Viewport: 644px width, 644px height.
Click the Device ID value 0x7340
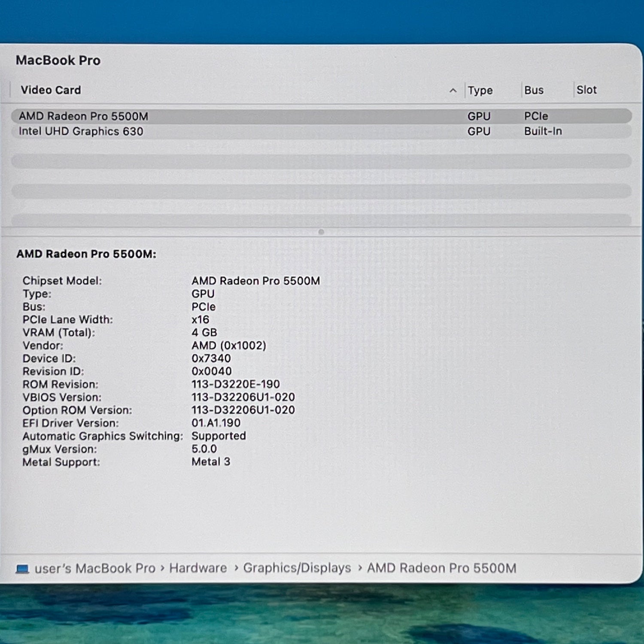click(211, 358)
